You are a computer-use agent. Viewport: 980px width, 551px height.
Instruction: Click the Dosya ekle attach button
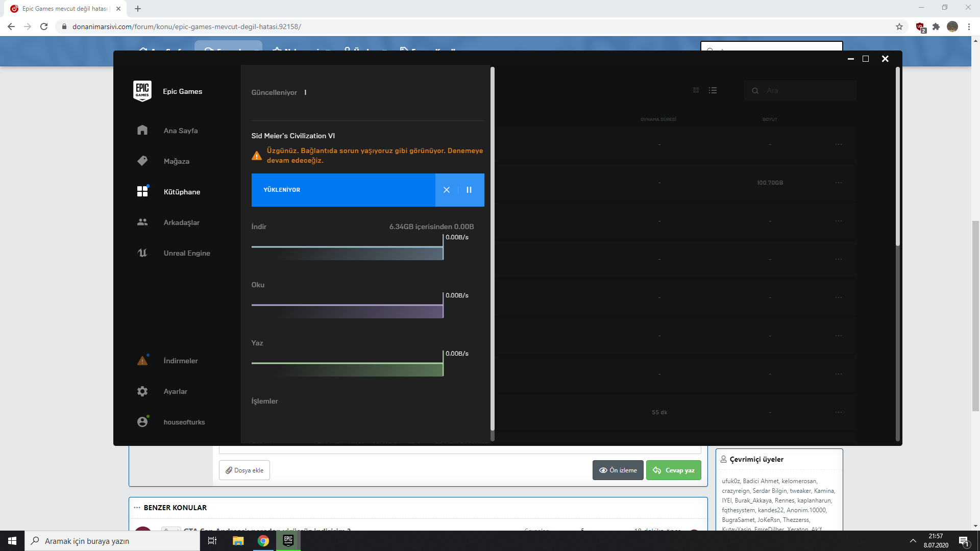click(244, 470)
